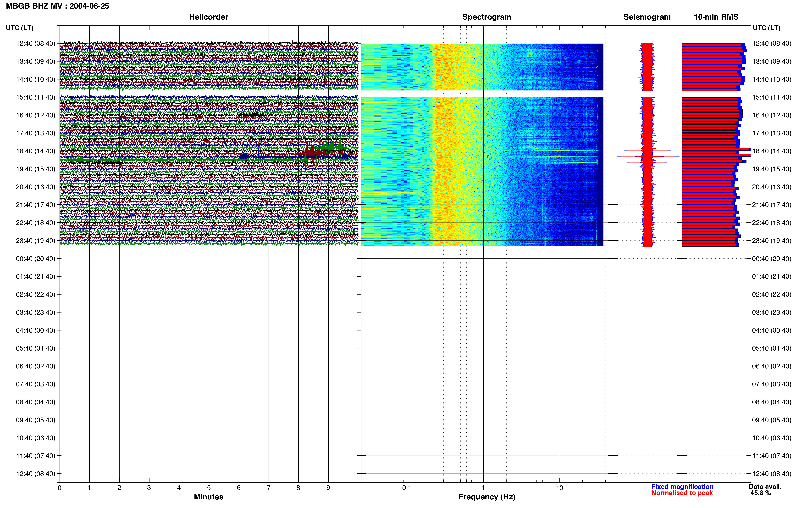The width and height of the screenshot is (812, 508).
Task: Click left time label 16:40 (12:40)
Action: [36, 115]
